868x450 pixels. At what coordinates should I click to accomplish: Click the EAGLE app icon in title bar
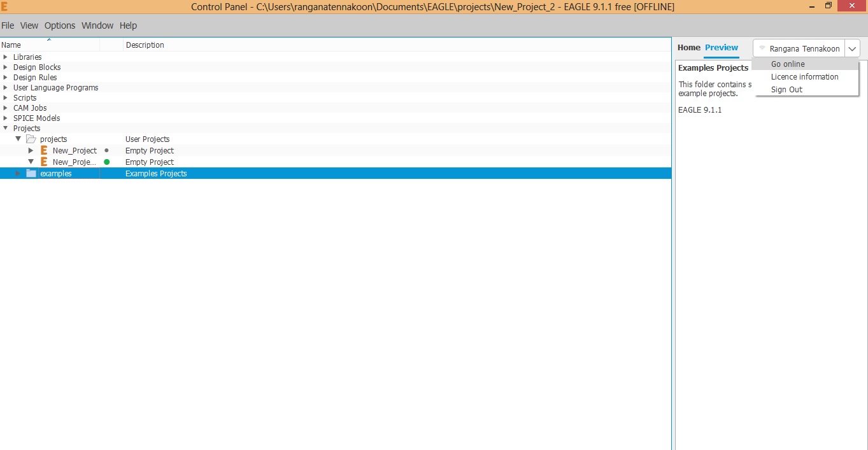[x=4, y=6]
